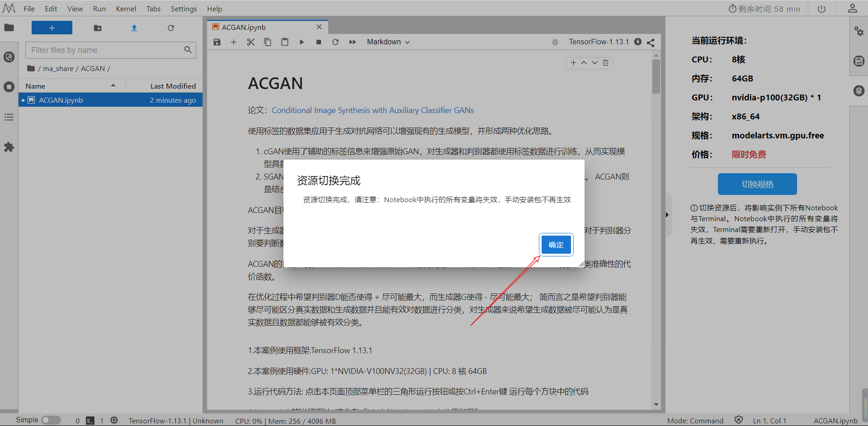
Task: Sort files by Last Modified
Action: (x=173, y=86)
